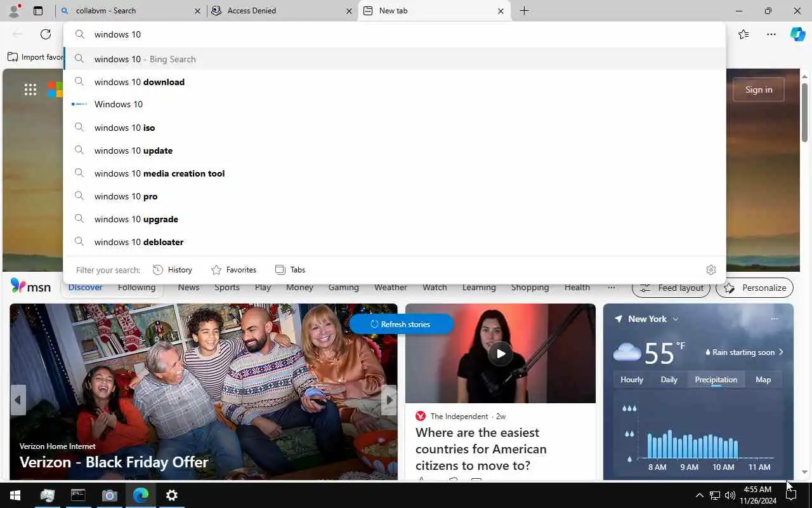
Task: Open the Gaming category
Action: pyautogui.click(x=344, y=287)
